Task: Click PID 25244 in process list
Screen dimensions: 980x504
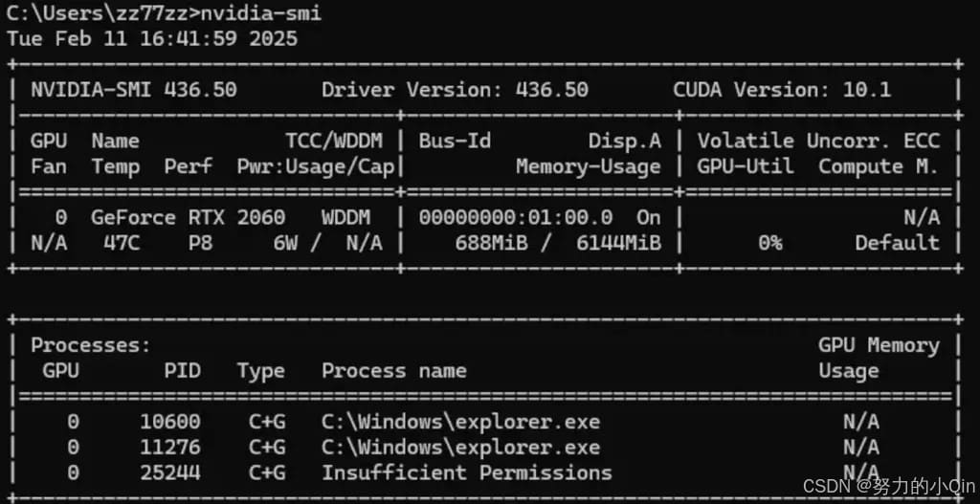Action: coord(170,472)
